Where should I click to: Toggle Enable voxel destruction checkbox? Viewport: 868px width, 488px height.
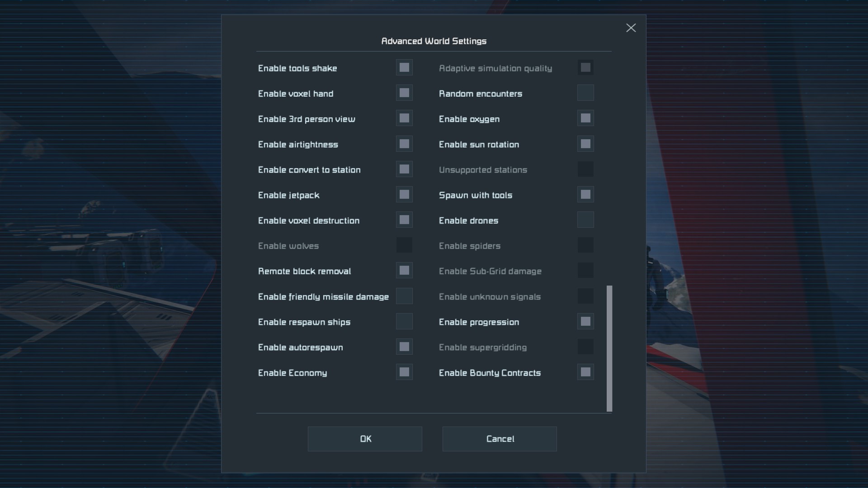coord(404,220)
